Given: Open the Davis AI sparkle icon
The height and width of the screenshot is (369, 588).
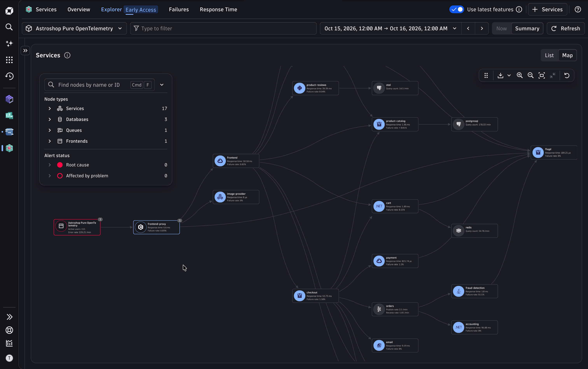Looking at the screenshot, I should (9, 43).
